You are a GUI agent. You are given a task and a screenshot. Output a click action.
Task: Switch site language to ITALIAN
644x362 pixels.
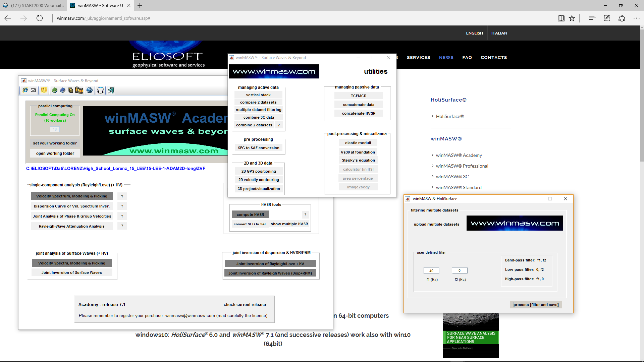499,33
